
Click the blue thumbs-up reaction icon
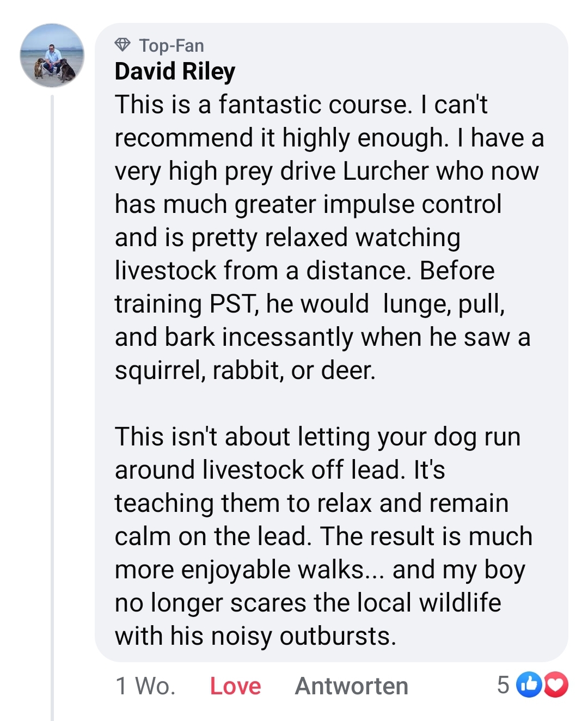529,685
